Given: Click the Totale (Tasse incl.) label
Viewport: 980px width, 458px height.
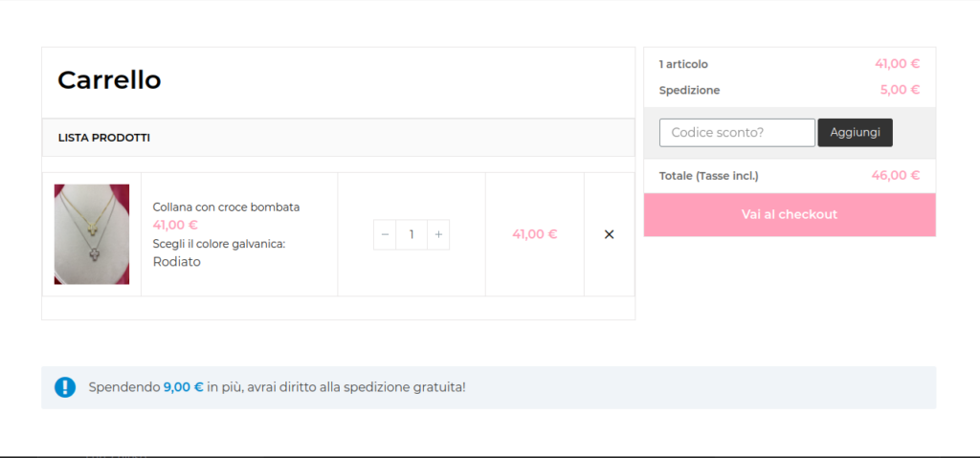Looking at the screenshot, I should point(709,176).
